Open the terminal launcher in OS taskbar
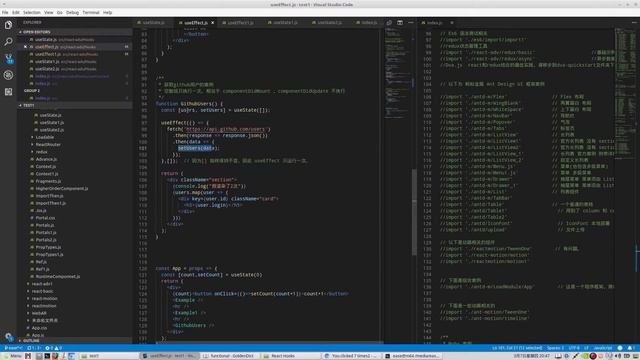The width and height of the screenshot is (640, 360). click(47, 356)
